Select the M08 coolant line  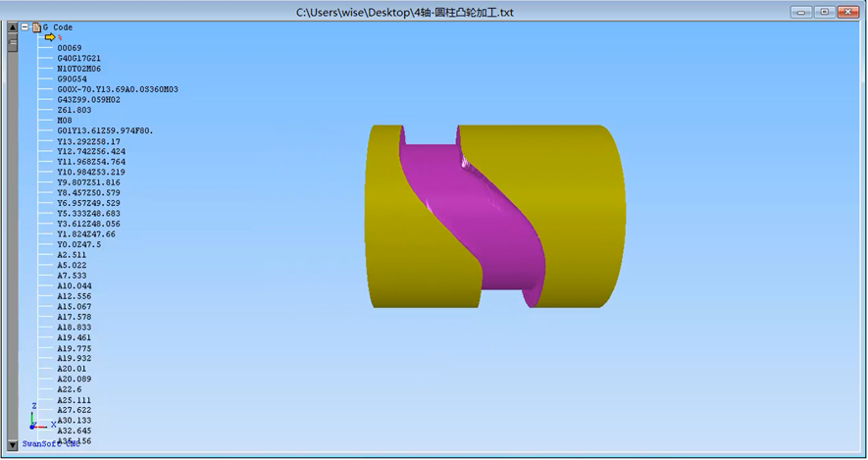(65, 121)
